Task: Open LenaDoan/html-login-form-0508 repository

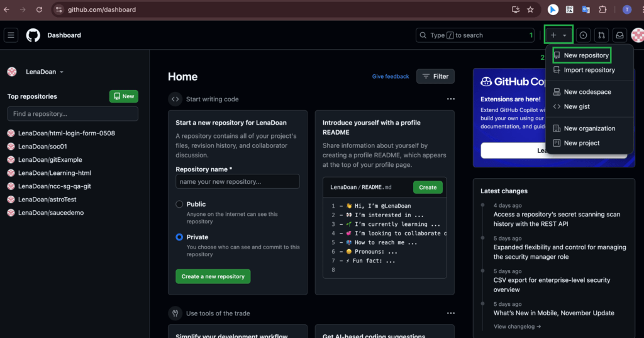Action: click(67, 133)
